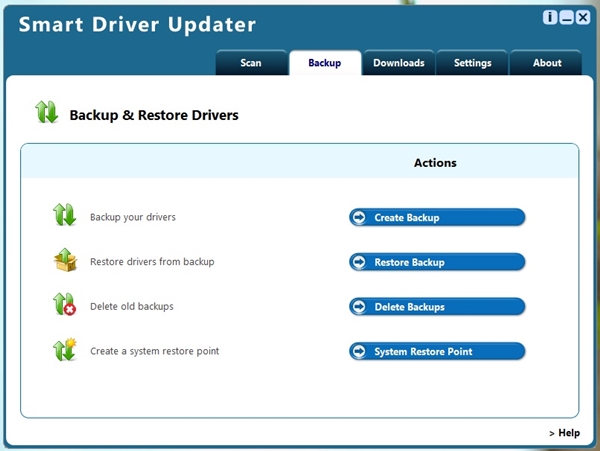Screen dimensions: 600x451
Task: Click the red-x arrows icon beside Delete old backups
Action: (64, 304)
